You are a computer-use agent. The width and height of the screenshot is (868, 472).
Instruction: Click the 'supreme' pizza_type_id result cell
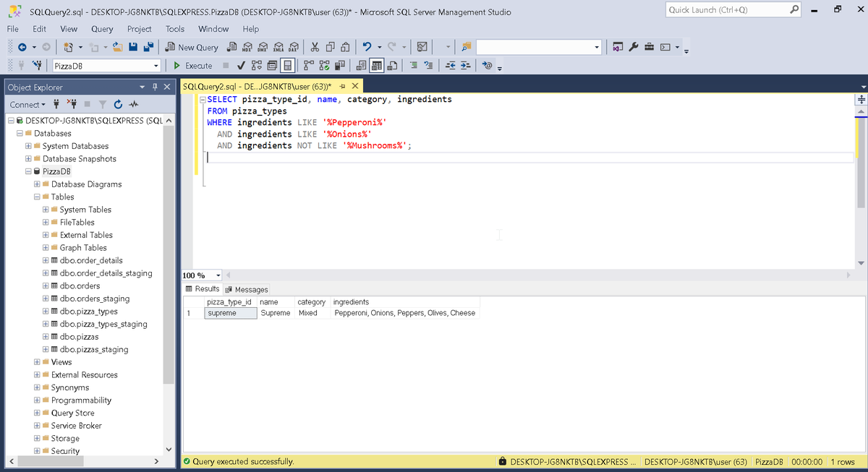click(231, 313)
